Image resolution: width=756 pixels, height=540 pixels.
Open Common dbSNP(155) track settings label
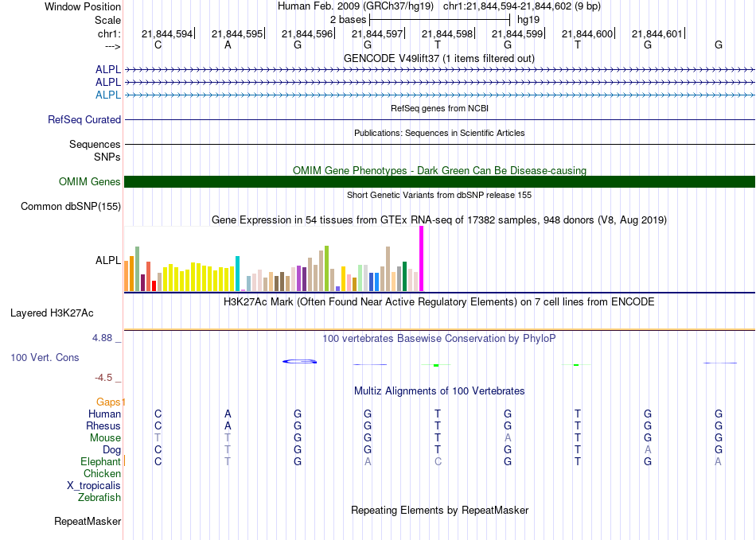click(70, 207)
